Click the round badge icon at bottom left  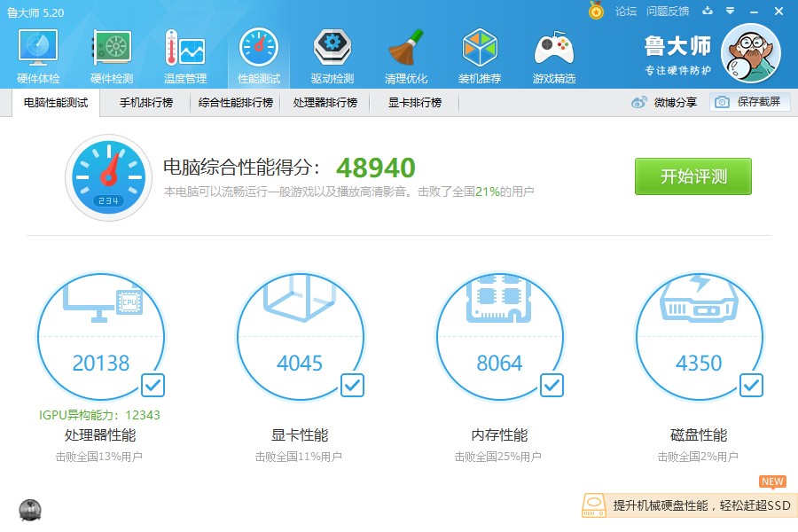click(x=30, y=510)
